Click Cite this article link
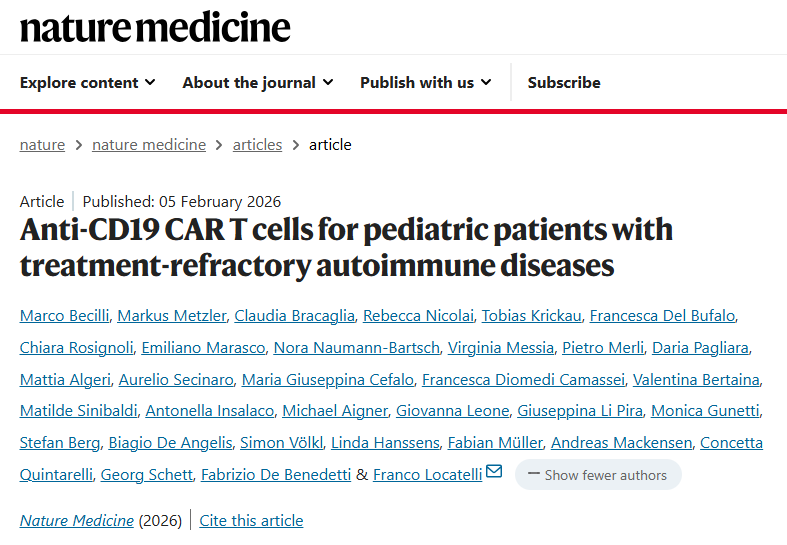The width and height of the screenshot is (787, 545). (x=251, y=521)
